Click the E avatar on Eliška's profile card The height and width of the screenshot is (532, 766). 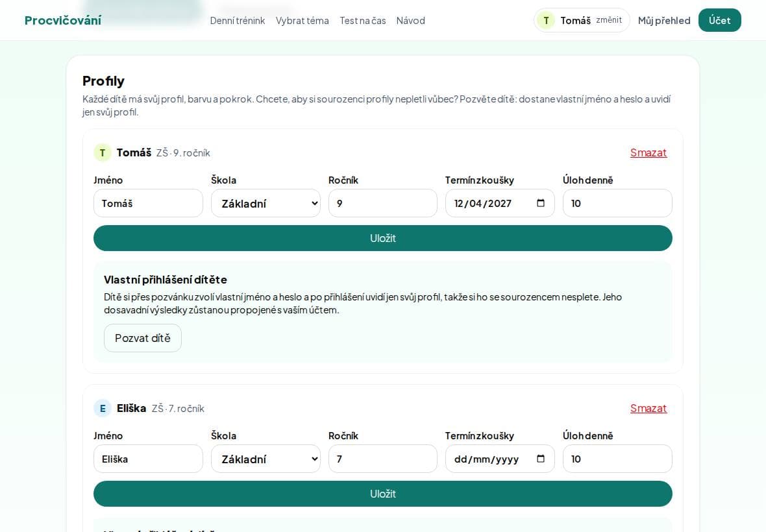[103, 409]
